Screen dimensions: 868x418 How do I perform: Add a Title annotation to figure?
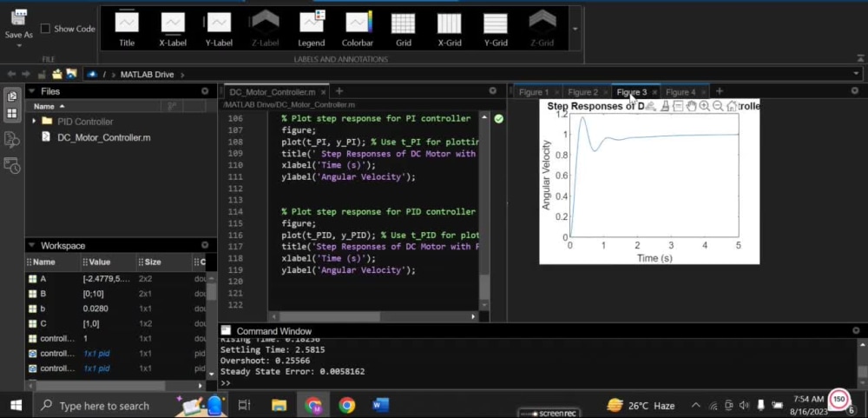(x=127, y=28)
